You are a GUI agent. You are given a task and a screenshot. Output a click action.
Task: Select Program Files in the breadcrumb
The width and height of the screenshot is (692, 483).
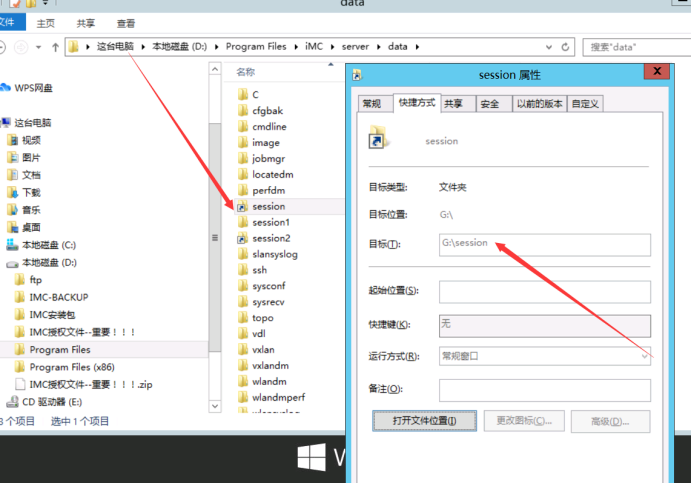(256, 46)
